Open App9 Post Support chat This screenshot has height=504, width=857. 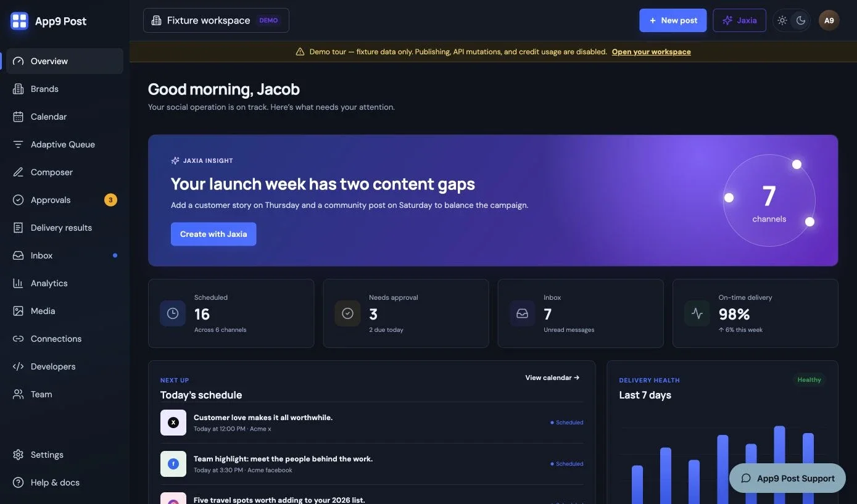(x=787, y=478)
